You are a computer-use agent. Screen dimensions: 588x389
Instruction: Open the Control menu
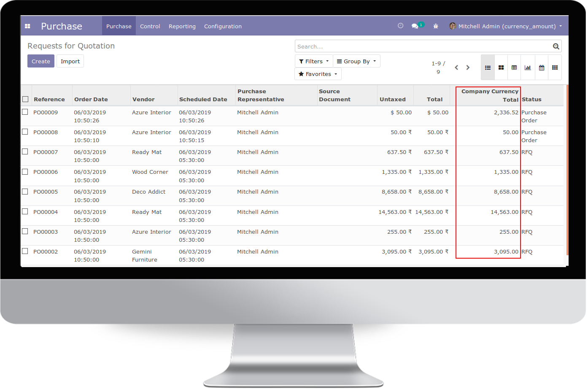[x=150, y=26]
